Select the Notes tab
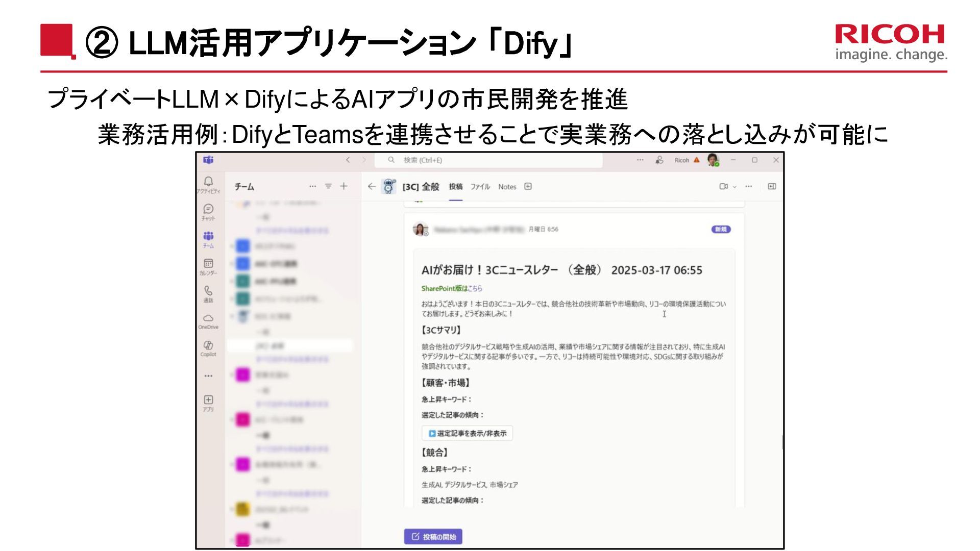Screen dimensions: 980x551 pos(507,187)
